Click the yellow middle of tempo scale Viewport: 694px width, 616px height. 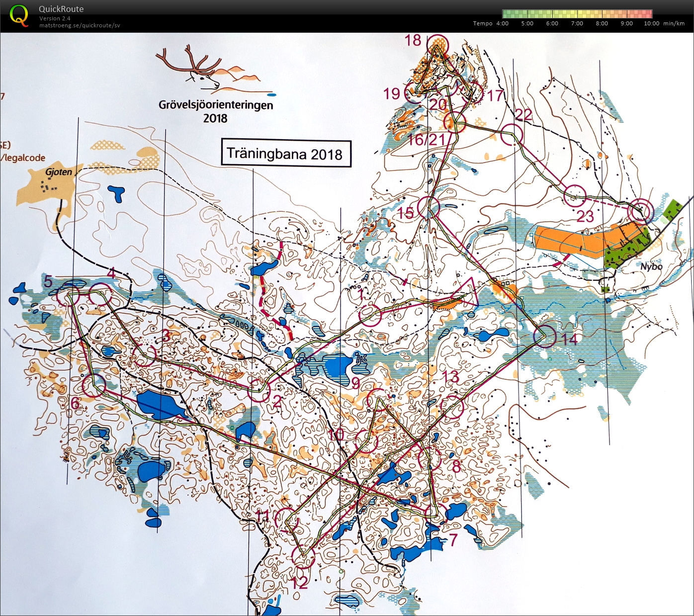pyautogui.click(x=577, y=13)
